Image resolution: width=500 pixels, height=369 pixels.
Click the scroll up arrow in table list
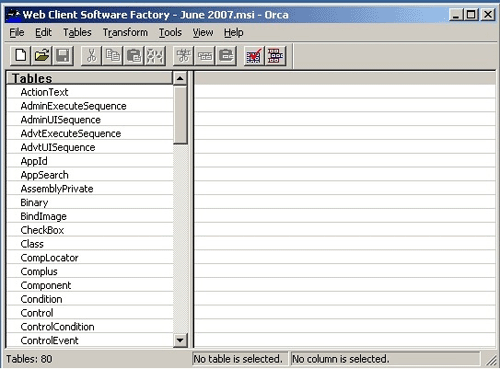pos(180,78)
